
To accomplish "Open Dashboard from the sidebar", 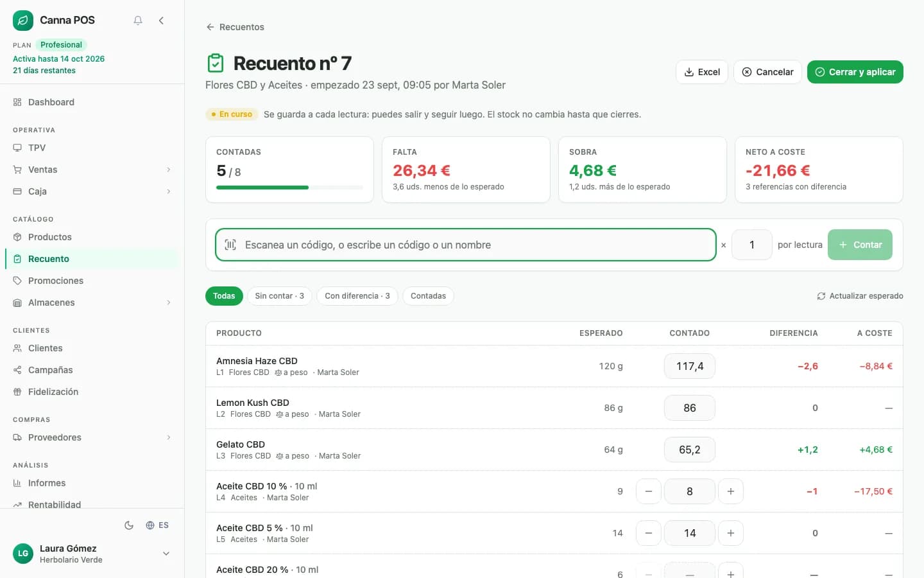I will pos(92,102).
